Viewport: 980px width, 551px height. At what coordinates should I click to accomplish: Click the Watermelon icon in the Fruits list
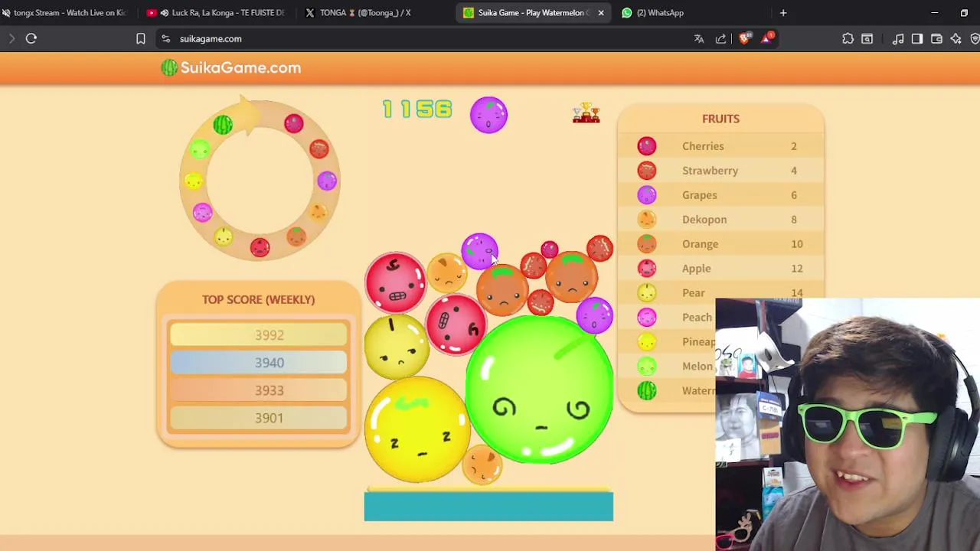(647, 390)
